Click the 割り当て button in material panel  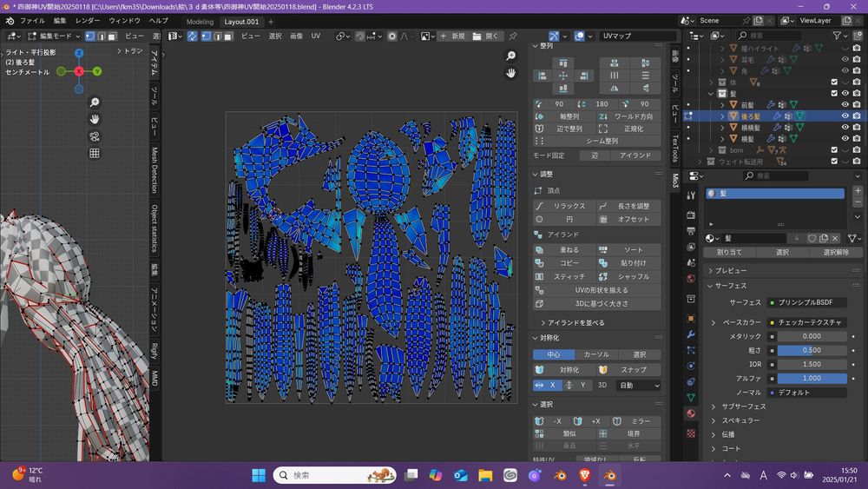[x=729, y=253]
